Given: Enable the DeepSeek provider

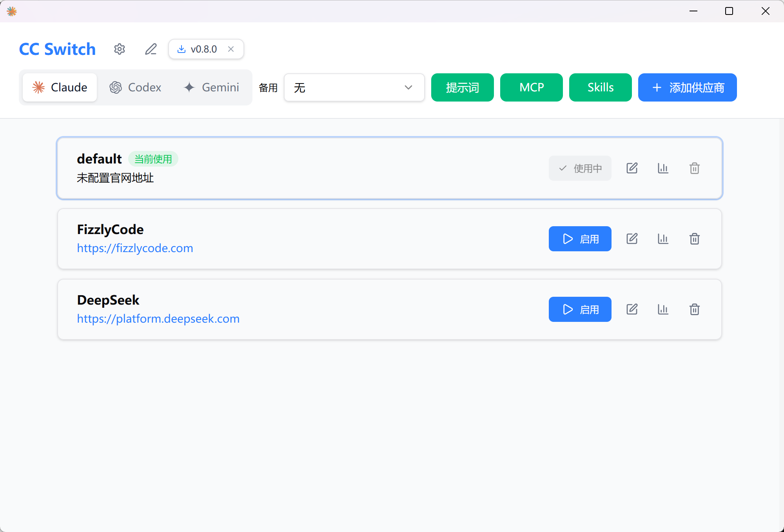Looking at the screenshot, I should pos(580,309).
